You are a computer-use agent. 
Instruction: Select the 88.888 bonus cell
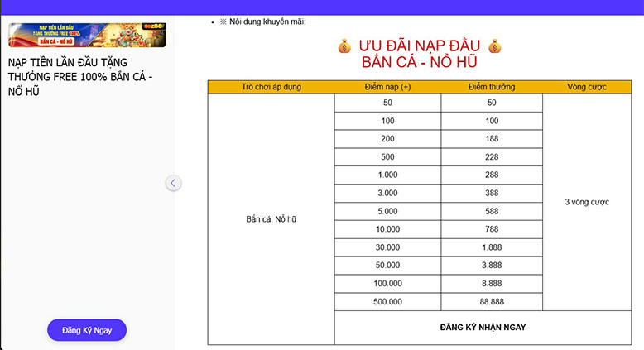(x=492, y=302)
